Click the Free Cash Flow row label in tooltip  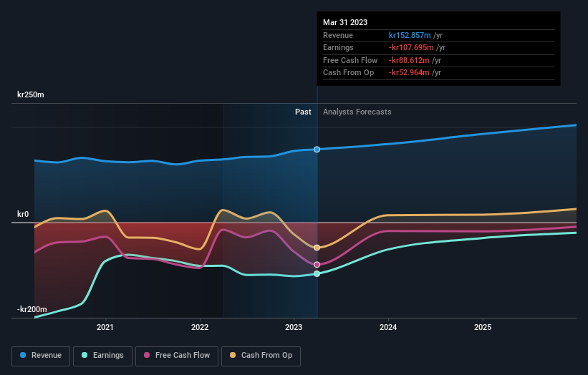(x=350, y=60)
